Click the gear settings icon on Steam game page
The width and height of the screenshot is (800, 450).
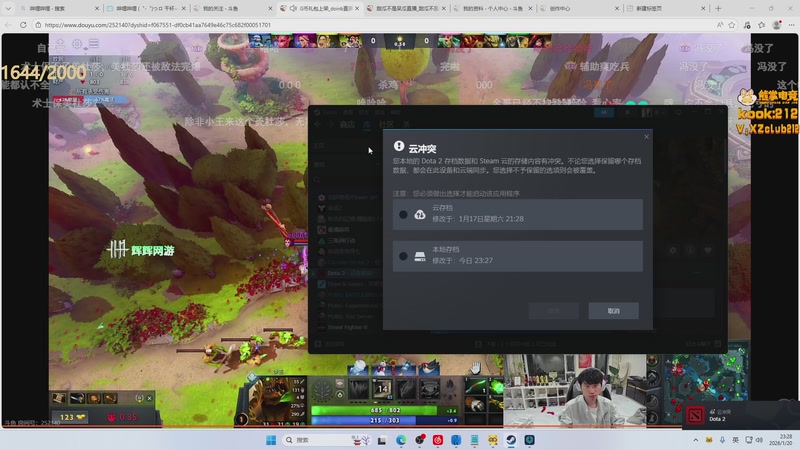coord(673,251)
